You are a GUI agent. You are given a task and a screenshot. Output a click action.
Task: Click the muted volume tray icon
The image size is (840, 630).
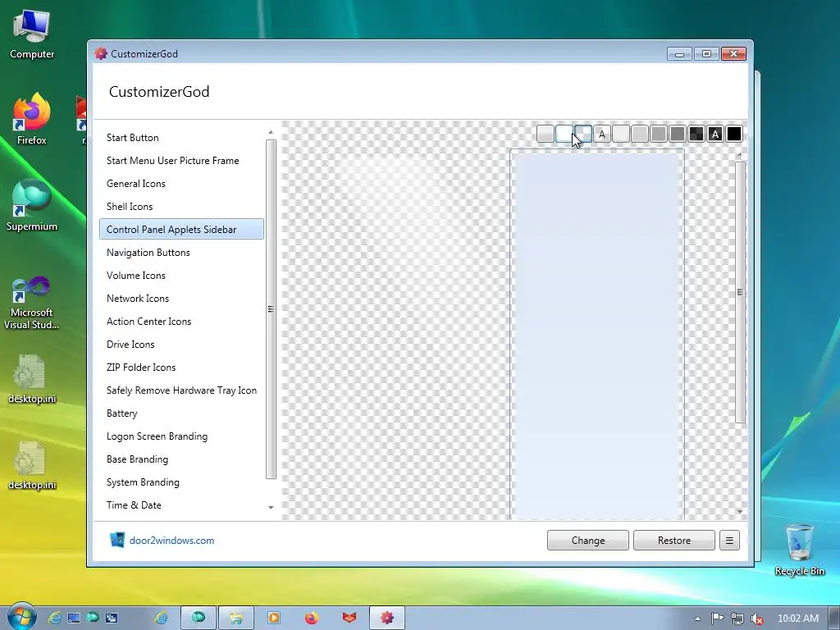[x=757, y=619]
